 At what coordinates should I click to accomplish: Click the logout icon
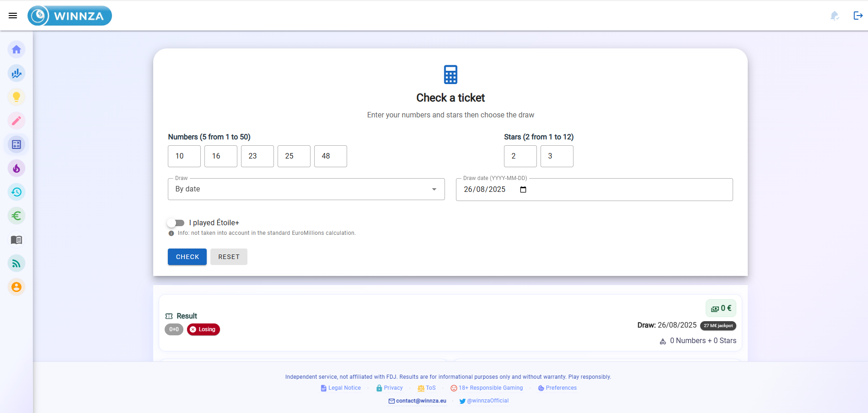tap(858, 16)
